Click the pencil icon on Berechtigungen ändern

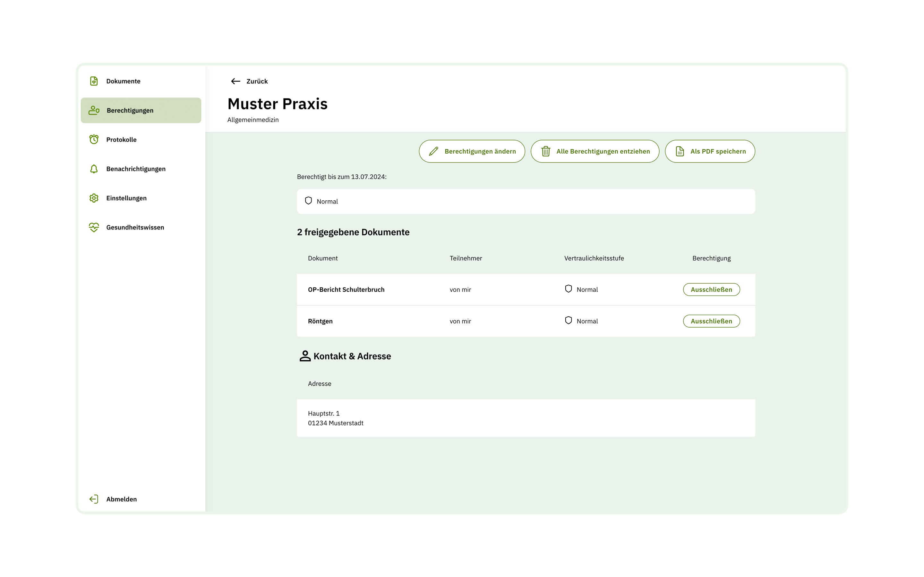coord(433,152)
